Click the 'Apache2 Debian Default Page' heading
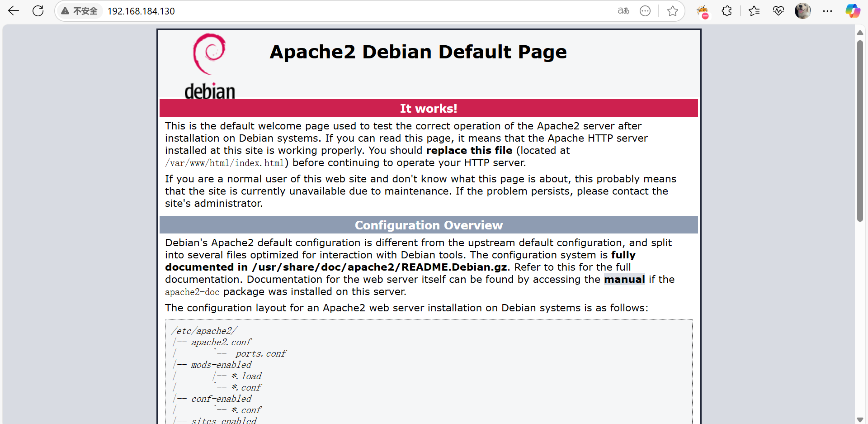 [x=418, y=52]
